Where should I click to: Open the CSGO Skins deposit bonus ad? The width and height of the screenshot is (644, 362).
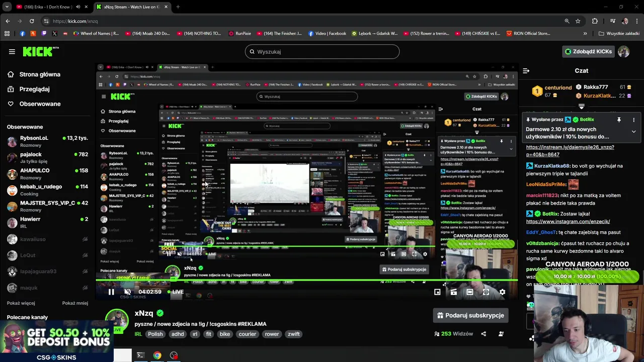tap(56, 341)
